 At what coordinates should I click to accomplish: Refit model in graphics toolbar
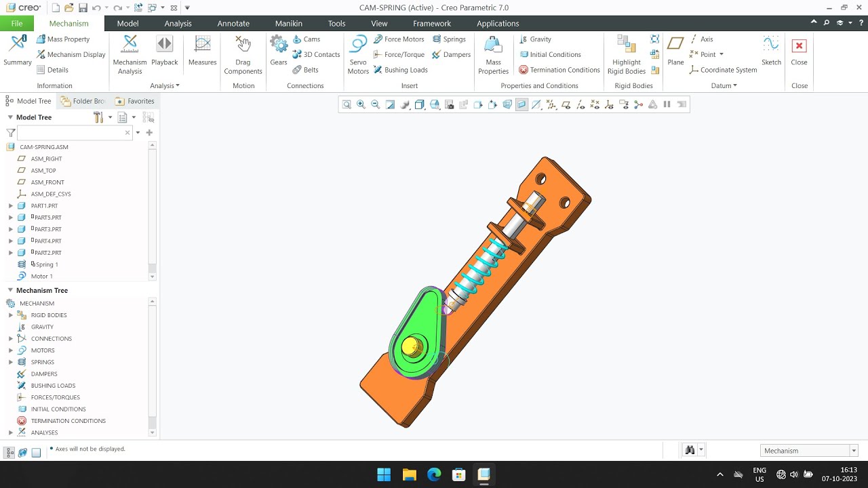tap(347, 104)
